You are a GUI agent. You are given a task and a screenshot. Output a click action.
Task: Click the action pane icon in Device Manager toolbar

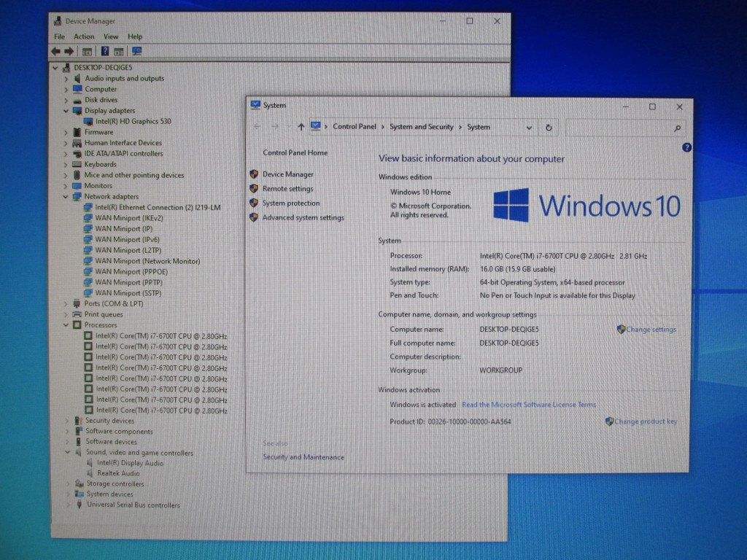click(x=119, y=52)
